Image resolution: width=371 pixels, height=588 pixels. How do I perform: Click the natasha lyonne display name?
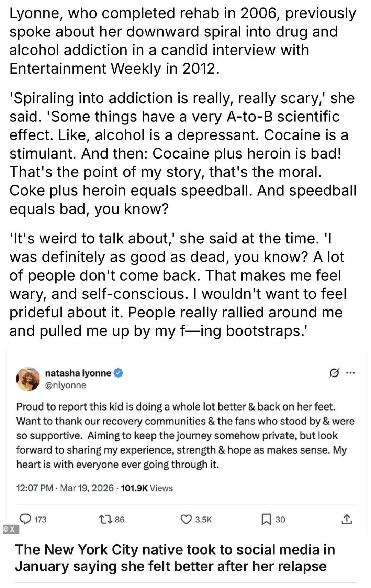tap(78, 373)
